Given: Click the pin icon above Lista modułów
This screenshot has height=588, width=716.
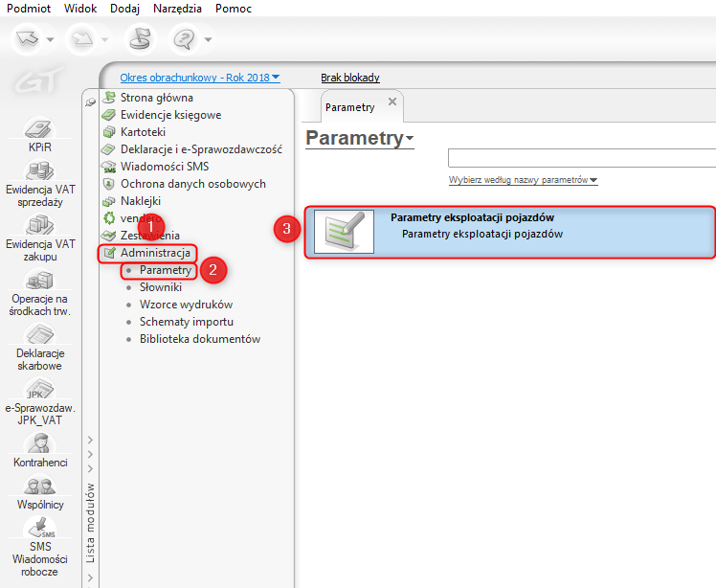Looking at the screenshot, I should click(x=90, y=102).
